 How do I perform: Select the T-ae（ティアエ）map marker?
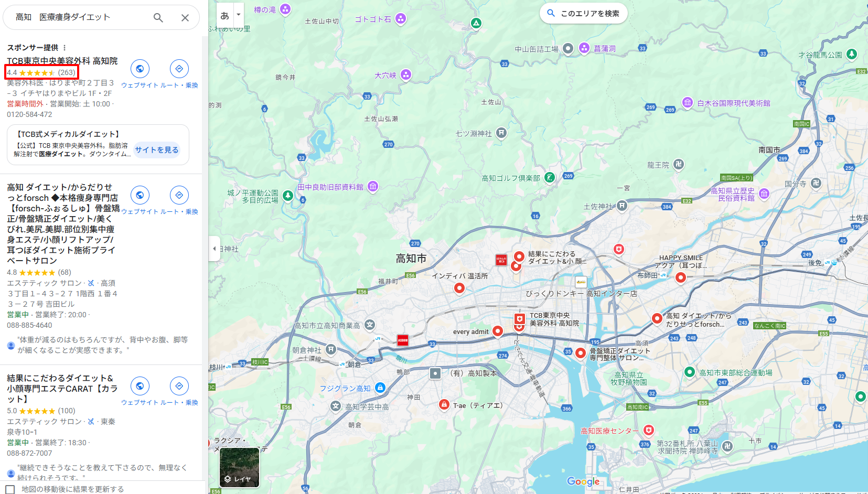(x=444, y=404)
